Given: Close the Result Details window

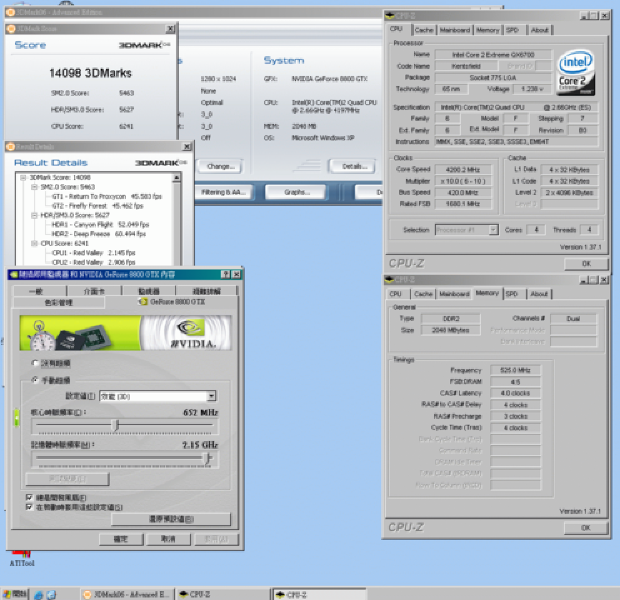Looking at the screenshot, I should (187, 147).
